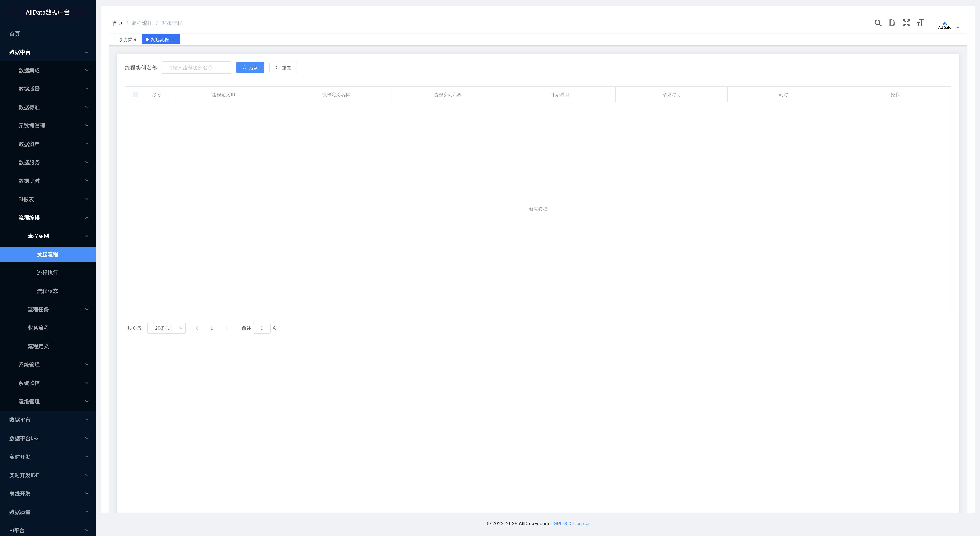This screenshot has height=536, width=980.
Task: Open the GPL-3.0 License link
Action: click(x=571, y=523)
